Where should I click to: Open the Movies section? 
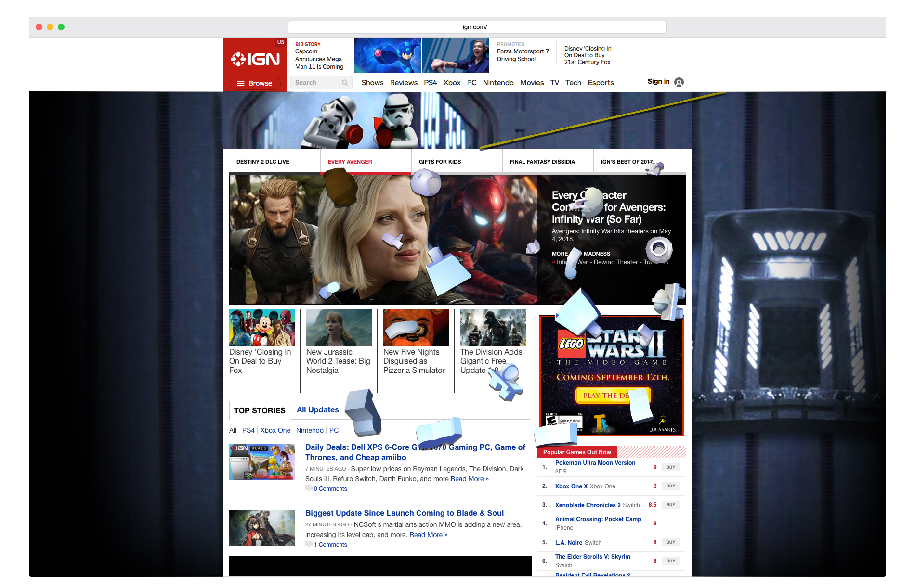tap(532, 83)
